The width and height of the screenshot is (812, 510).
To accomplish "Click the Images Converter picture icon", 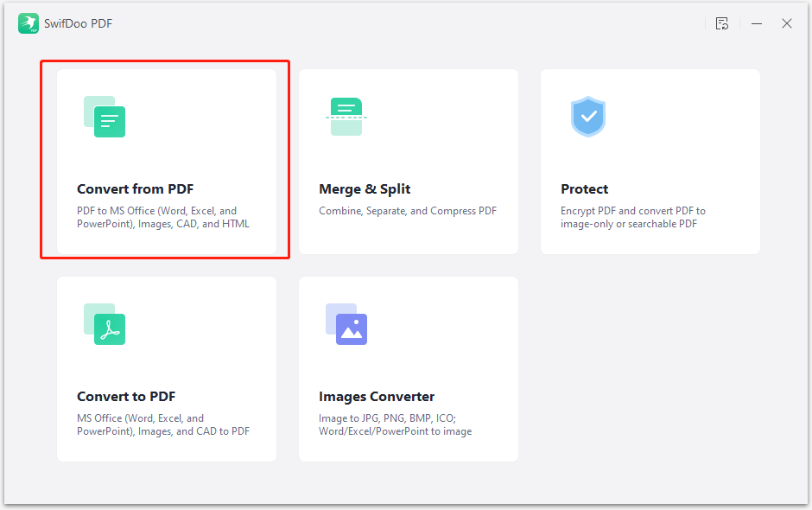I will click(346, 326).
